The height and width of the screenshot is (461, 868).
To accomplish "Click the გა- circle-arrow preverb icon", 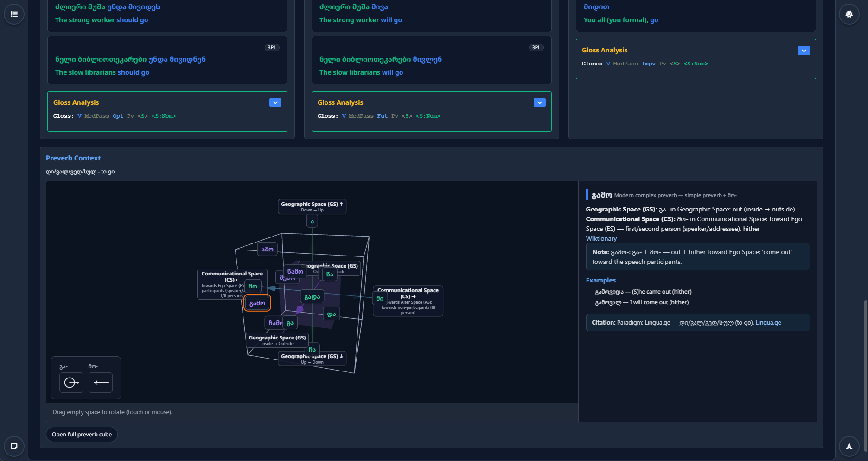I will pos(71,383).
